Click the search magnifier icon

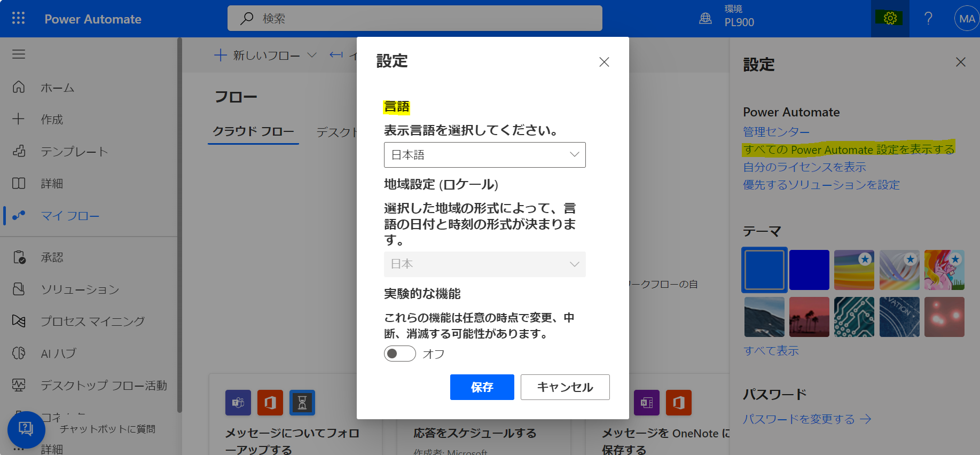pos(247,19)
